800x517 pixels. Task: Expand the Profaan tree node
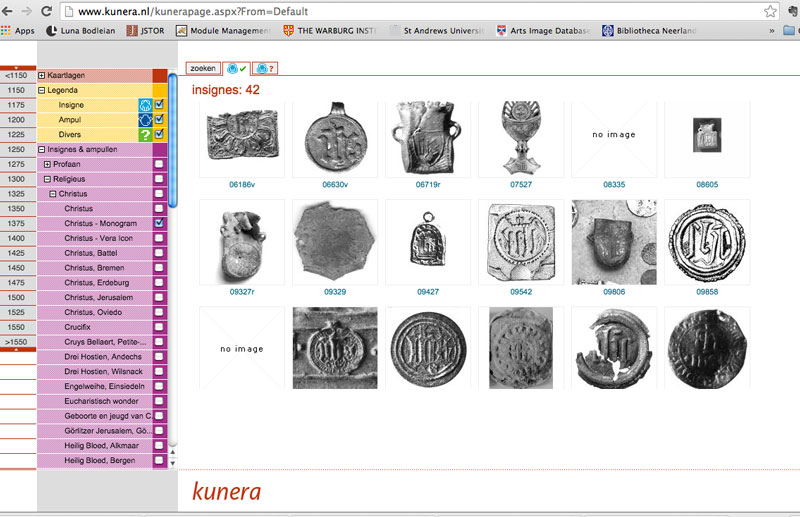(x=48, y=164)
